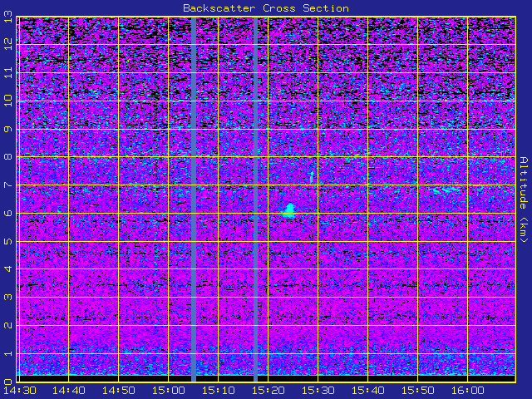Click the altitude label 10
Screen dimensions: 532x399
click(x=8, y=101)
